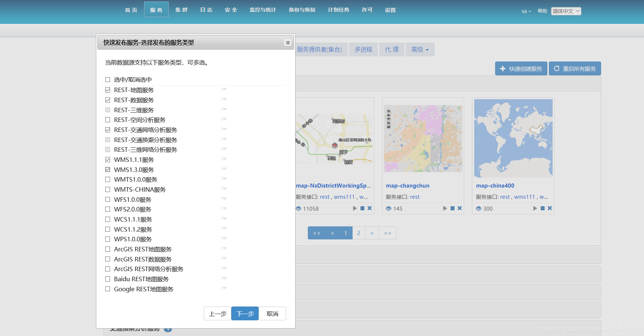
Task: Expand the arrow for REST-交通网络分析服务 row
Action: (x=225, y=129)
